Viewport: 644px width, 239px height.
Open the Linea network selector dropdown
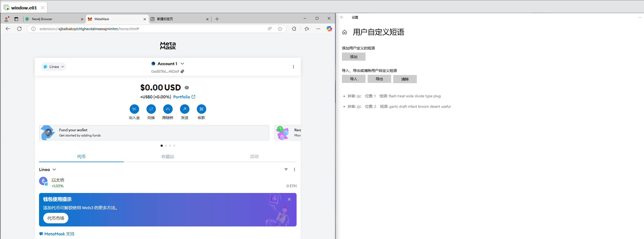pos(54,67)
